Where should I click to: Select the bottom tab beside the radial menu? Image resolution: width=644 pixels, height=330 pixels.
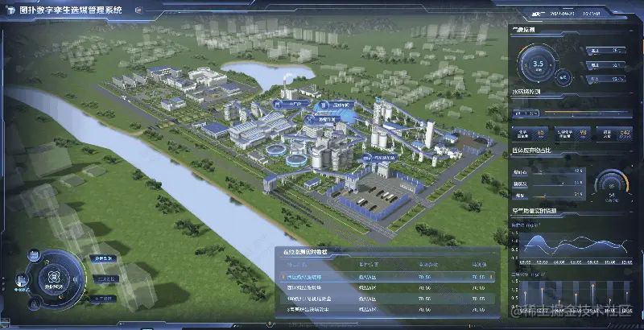(103, 299)
